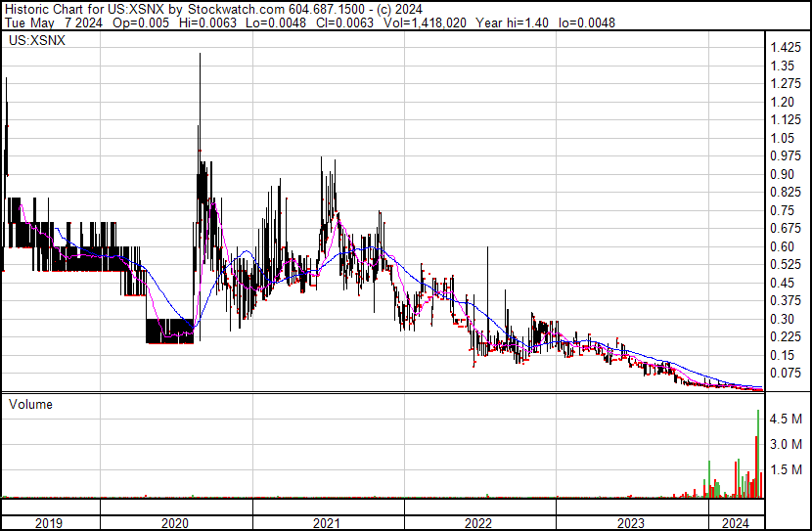
Task: Click the 4.5 M volume axis label
Action: pos(787,419)
